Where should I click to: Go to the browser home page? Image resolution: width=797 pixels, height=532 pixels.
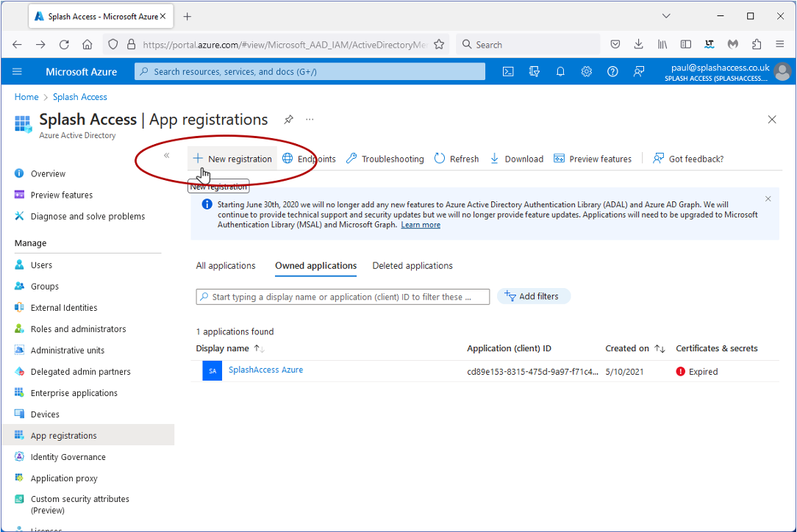[87, 45]
